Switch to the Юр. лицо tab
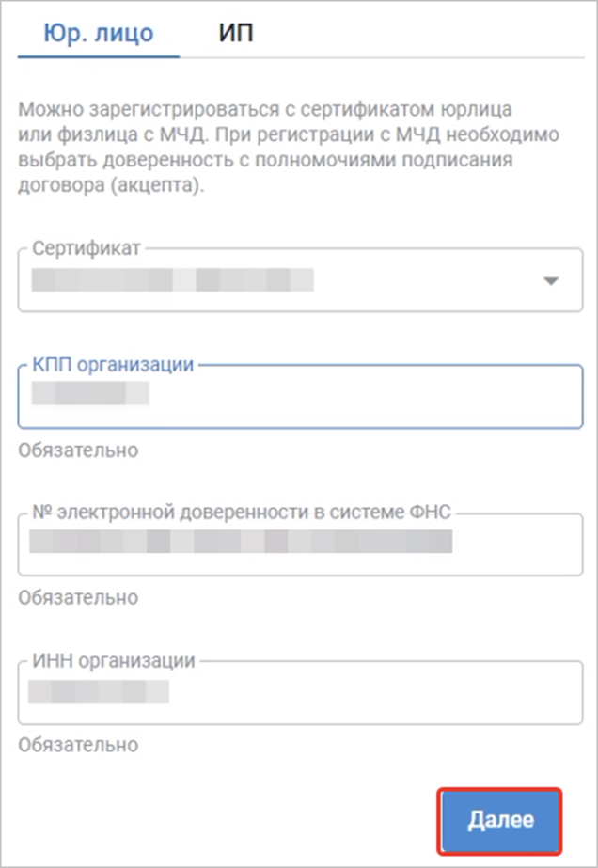The width and height of the screenshot is (598, 868). coord(99,34)
